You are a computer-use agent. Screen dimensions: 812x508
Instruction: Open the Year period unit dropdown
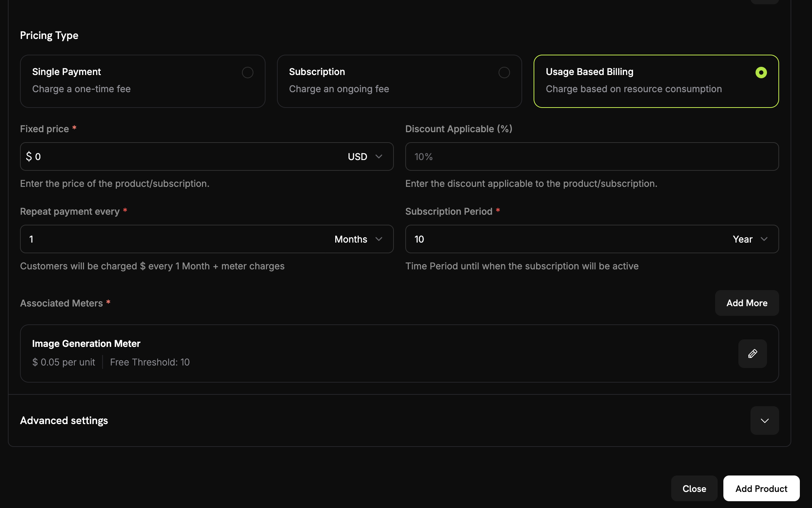click(x=749, y=239)
